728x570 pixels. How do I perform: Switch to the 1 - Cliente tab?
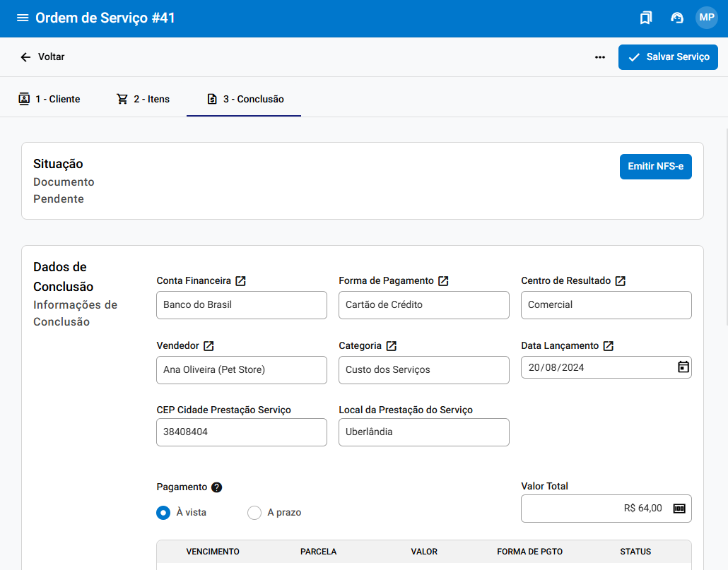49,99
